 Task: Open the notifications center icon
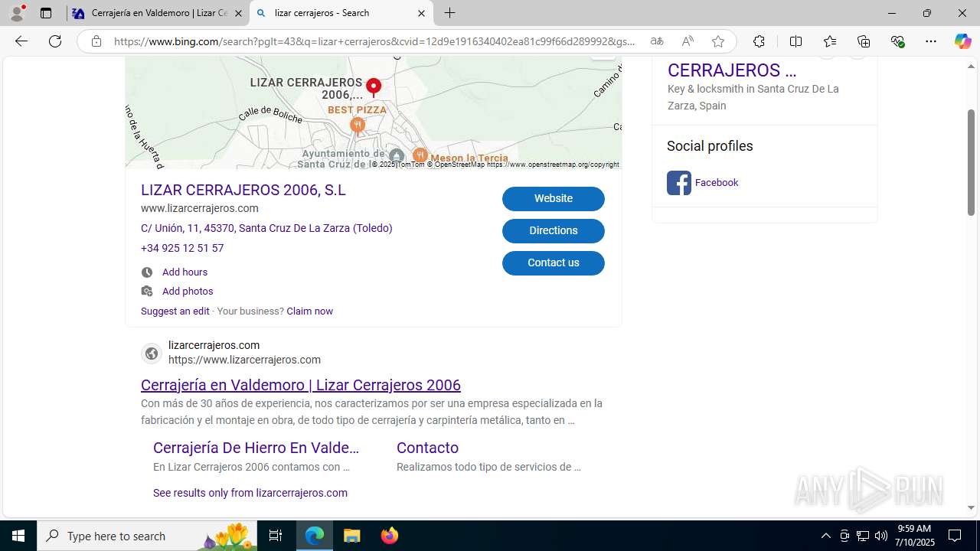click(x=955, y=536)
